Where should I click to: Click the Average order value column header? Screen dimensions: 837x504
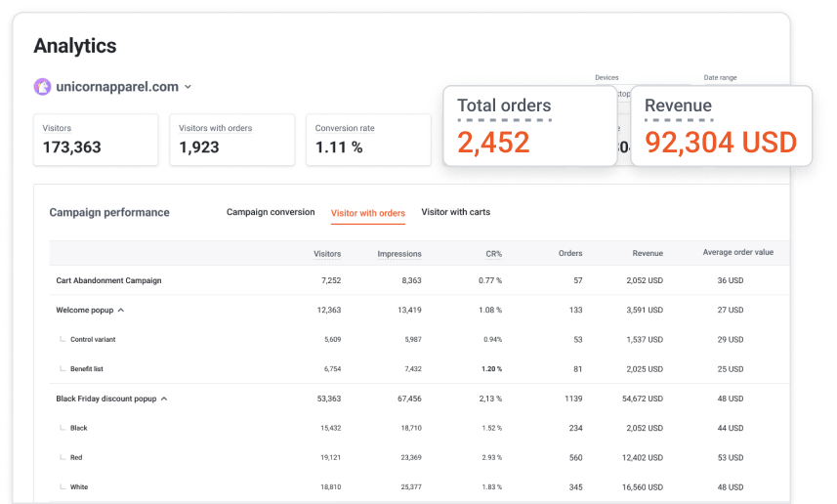[737, 252]
